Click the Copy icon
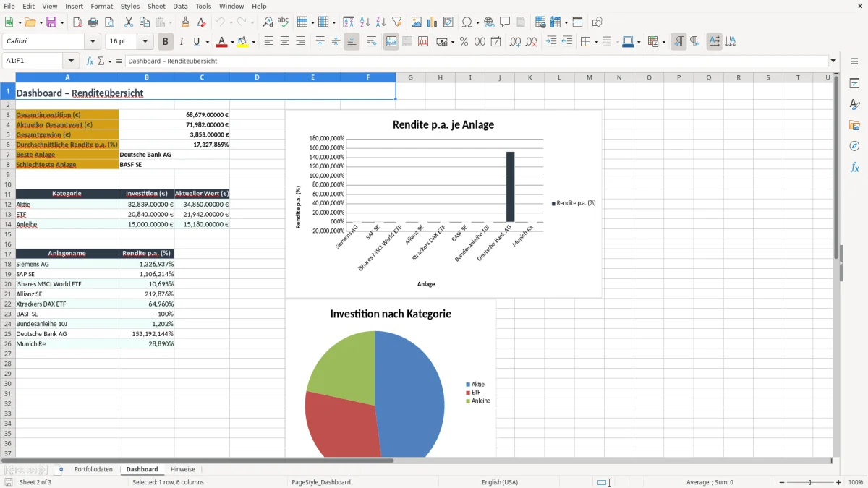The width and height of the screenshot is (868, 488). click(144, 22)
